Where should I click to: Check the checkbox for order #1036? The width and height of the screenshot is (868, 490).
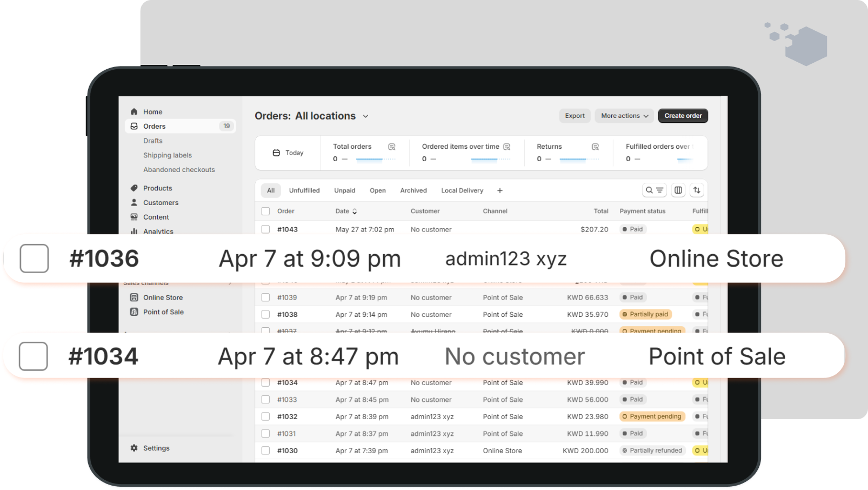point(33,259)
